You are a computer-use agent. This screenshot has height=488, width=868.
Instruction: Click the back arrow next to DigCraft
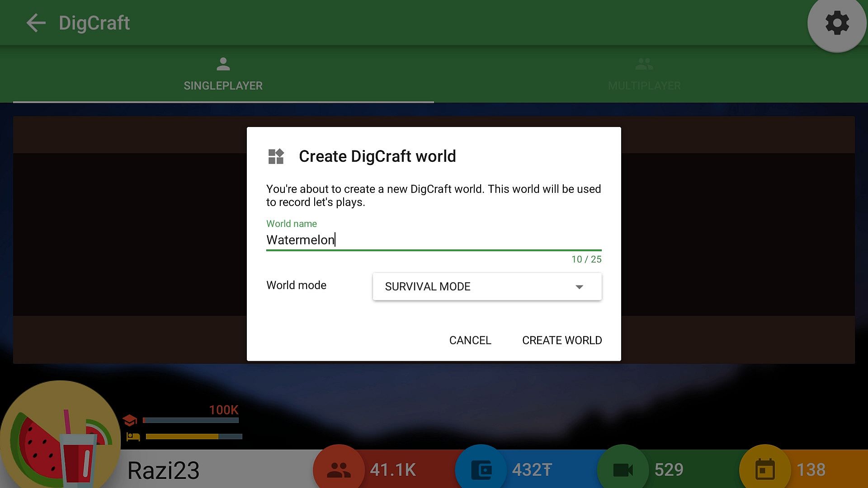[36, 23]
